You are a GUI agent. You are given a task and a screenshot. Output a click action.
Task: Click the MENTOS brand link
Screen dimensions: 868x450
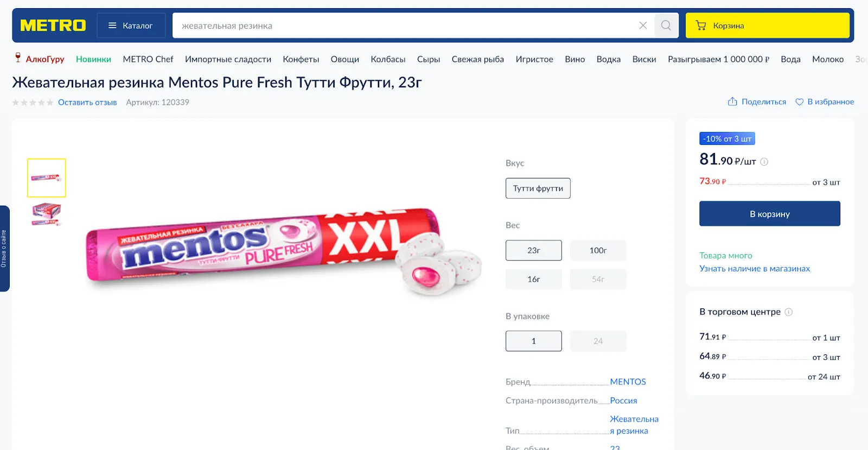(x=628, y=382)
